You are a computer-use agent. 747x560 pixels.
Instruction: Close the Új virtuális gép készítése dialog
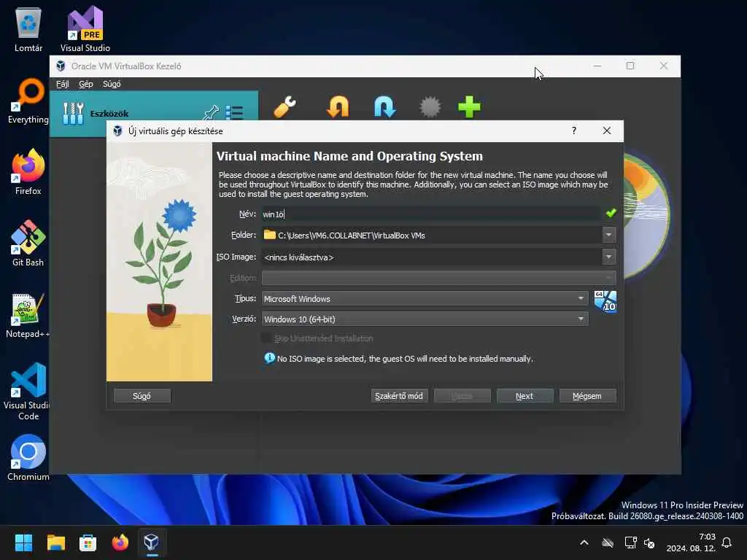[x=606, y=131]
